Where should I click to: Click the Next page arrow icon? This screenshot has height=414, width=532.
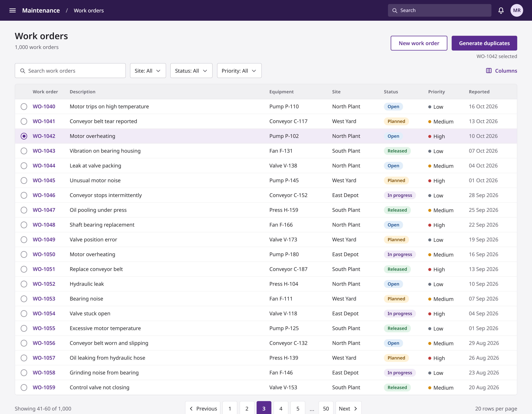tap(355, 409)
